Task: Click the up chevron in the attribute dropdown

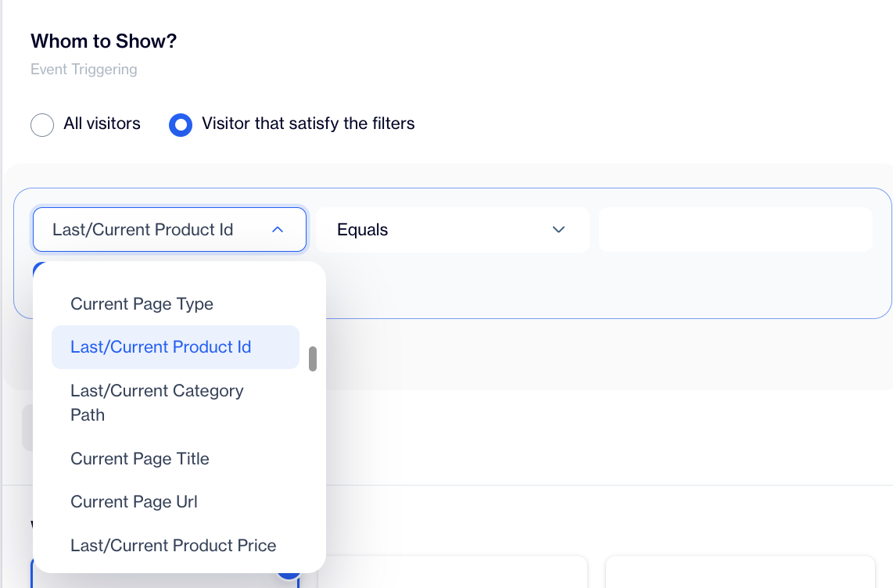Action: pyautogui.click(x=277, y=230)
